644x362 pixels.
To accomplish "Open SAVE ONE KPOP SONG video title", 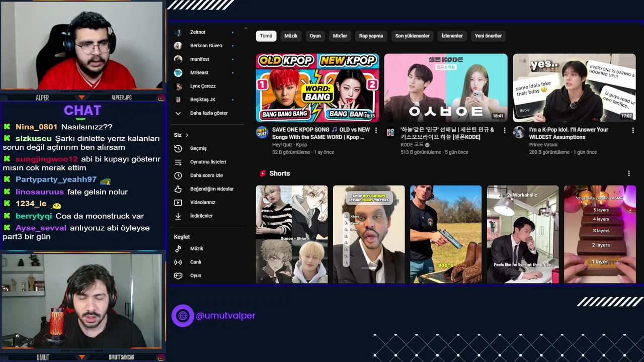I will click(x=321, y=133).
